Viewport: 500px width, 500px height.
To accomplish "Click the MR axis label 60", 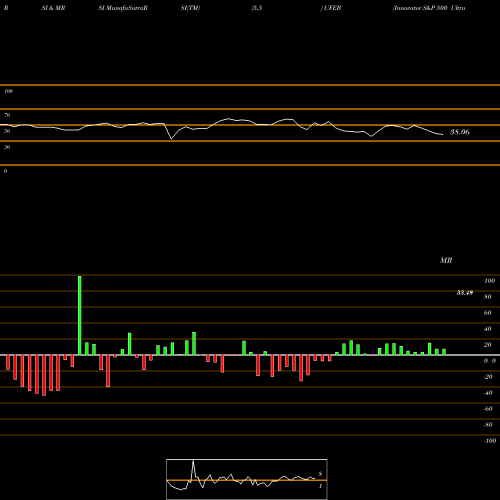I will (x=488, y=313).
